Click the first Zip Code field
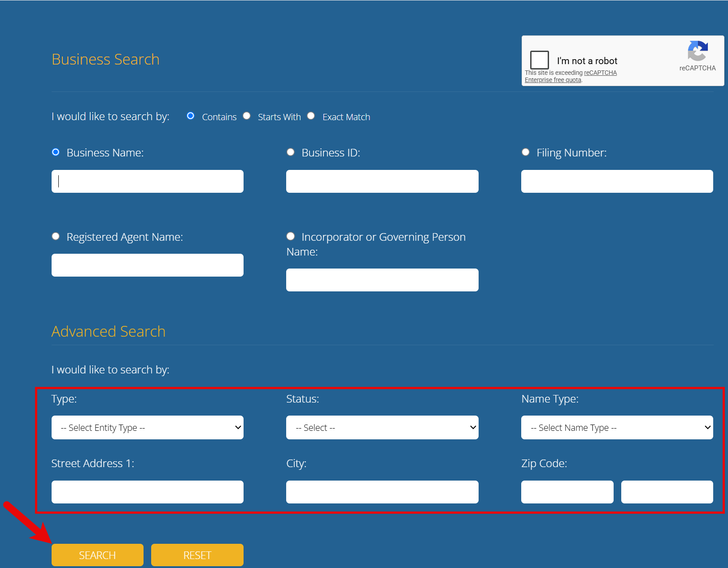728x568 pixels. pyautogui.click(x=567, y=492)
